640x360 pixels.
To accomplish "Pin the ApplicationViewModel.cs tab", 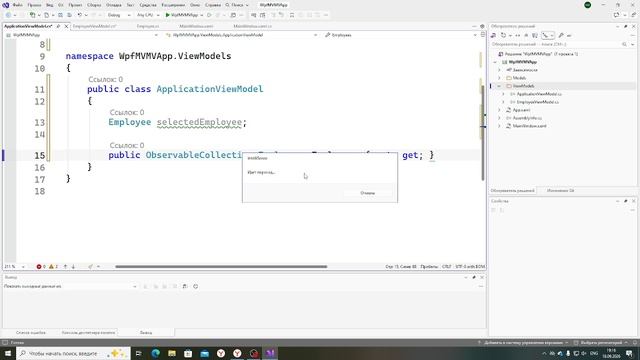I will (x=58, y=26).
